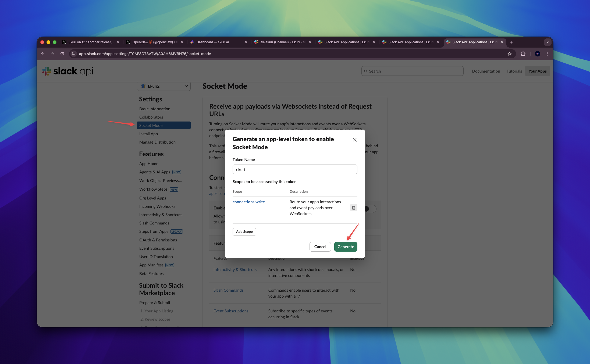Expand the Ekuri2 app selector dropdown
Viewport: 590px width, 364px height.
[x=164, y=86]
